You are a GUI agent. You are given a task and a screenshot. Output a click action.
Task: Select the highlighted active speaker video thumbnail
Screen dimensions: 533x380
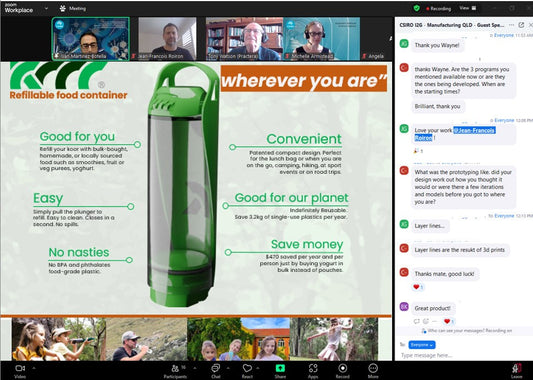pos(90,39)
